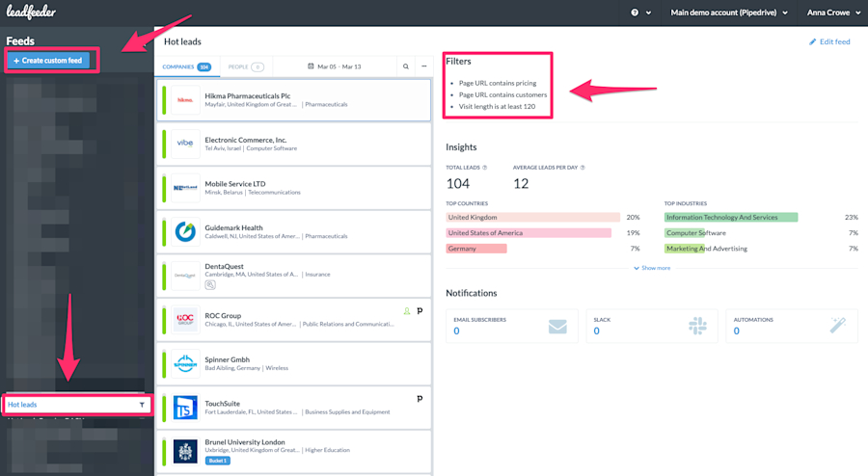Image resolution: width=868 pixels, height=476 pixels.
Task: Open the help question mark menu
Action: click(x=640, y=13)
